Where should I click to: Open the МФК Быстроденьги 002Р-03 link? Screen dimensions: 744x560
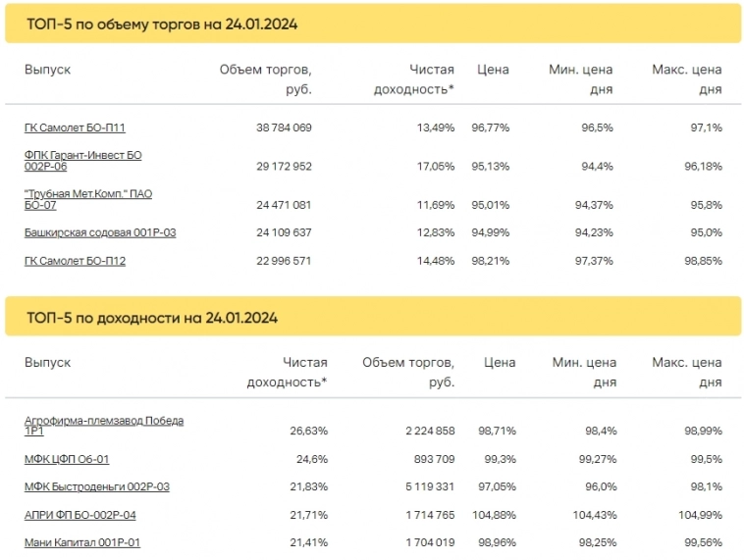(96, 486)
